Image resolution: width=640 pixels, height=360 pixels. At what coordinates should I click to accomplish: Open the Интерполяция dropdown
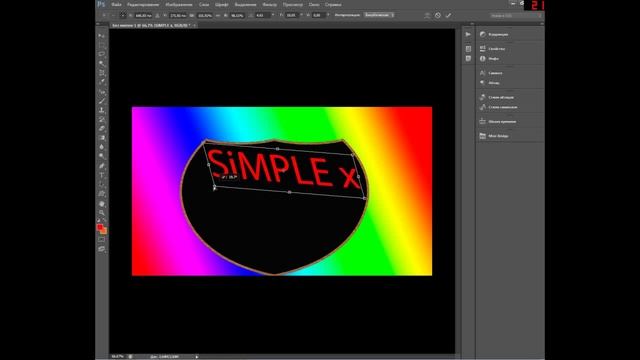tap(379, 15)
